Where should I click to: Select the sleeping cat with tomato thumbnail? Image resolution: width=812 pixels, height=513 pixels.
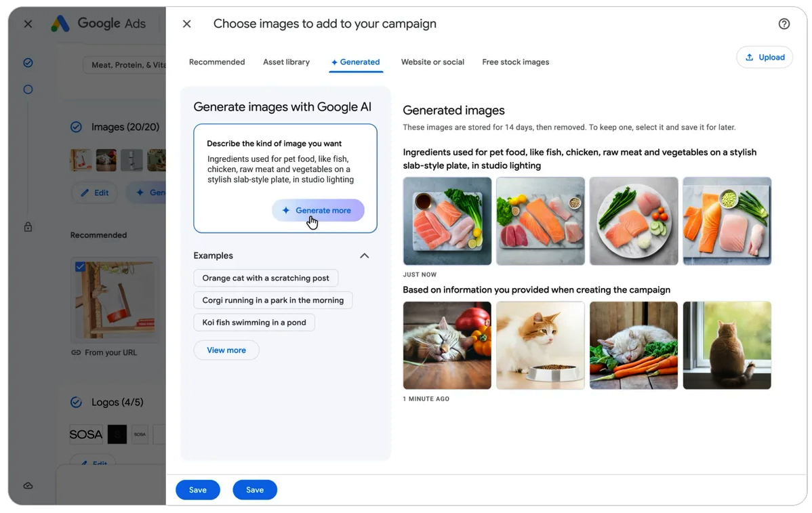tap(447, 345)
